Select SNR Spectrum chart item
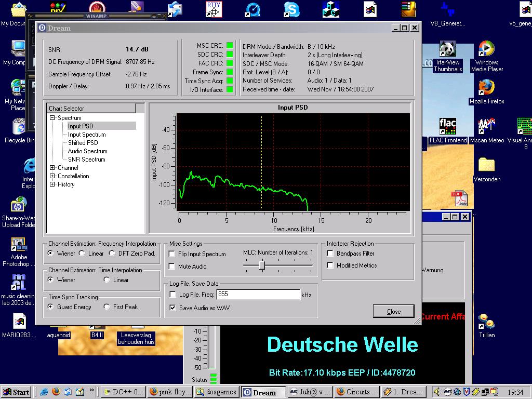 click(x=86, y=159)
